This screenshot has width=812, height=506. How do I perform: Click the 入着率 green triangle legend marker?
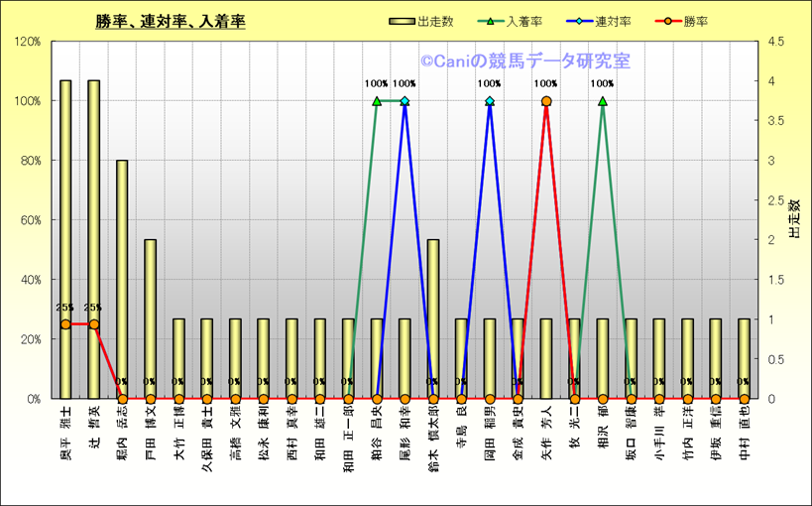(x=491, y=22)
